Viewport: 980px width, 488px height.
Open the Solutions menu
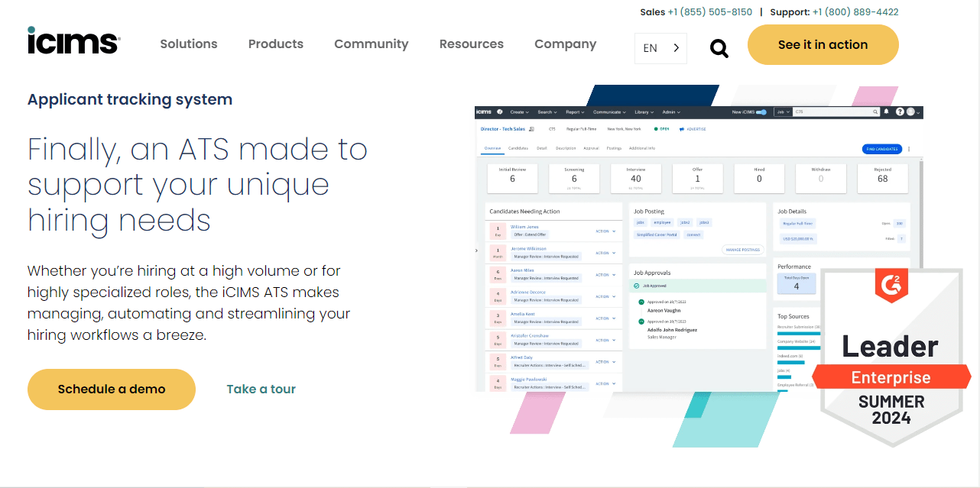(189, 44)
